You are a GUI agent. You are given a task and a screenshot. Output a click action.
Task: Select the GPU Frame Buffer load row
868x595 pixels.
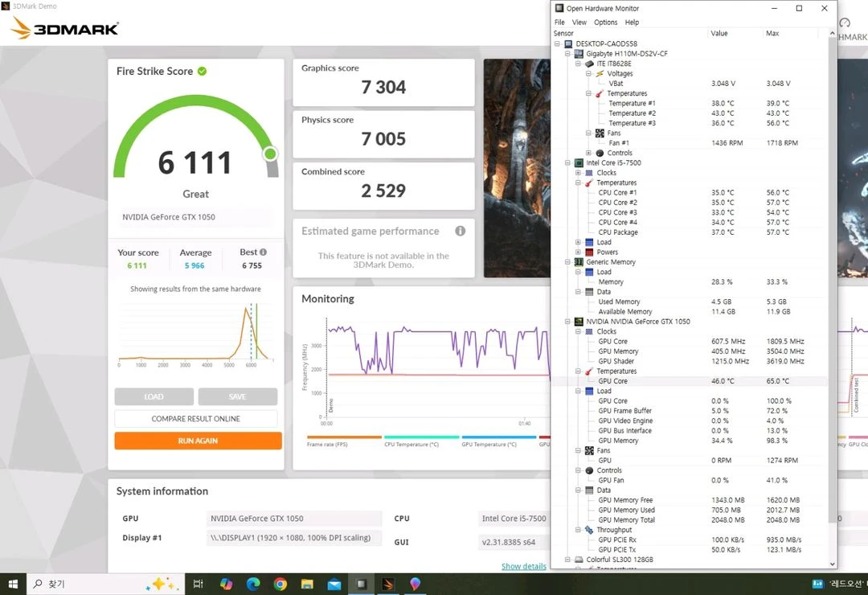click(x=690, y=411)
